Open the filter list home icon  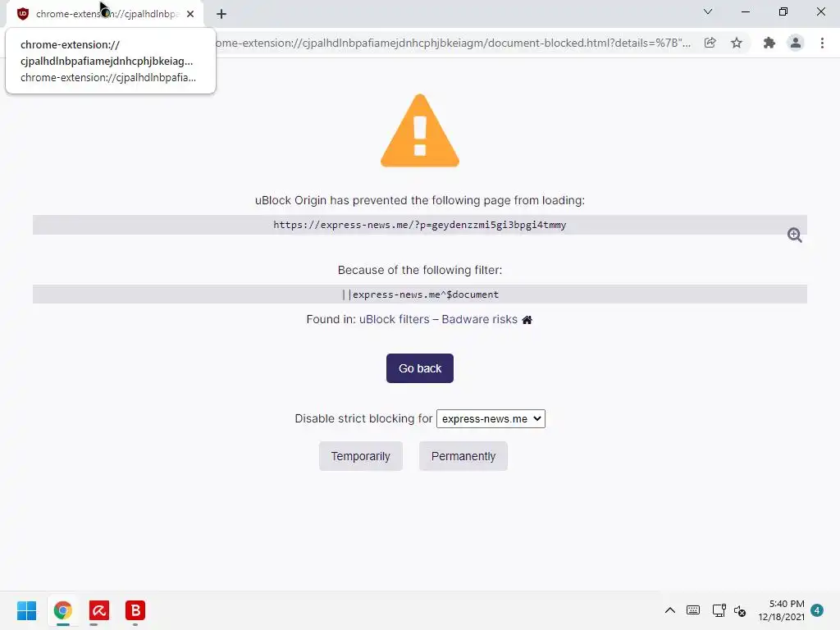527,320
